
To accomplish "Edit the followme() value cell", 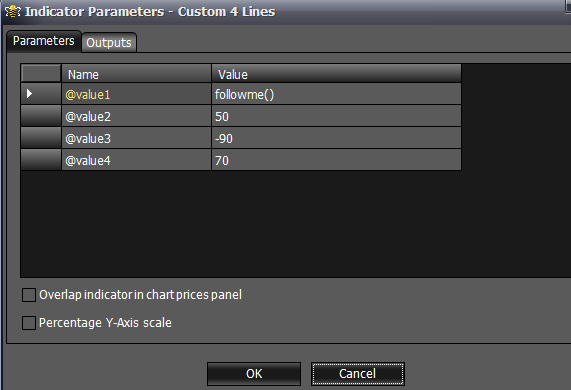I will click(x=336, y=94).
